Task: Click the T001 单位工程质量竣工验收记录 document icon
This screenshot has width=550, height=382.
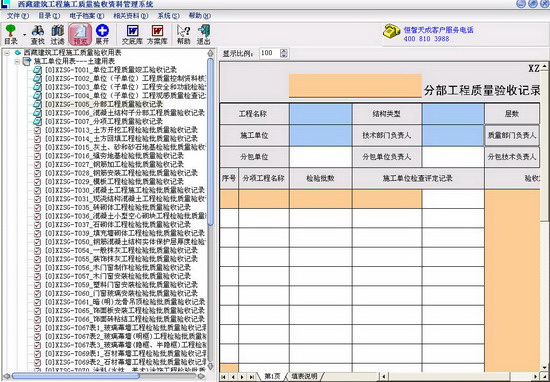Action: [37, 70]
